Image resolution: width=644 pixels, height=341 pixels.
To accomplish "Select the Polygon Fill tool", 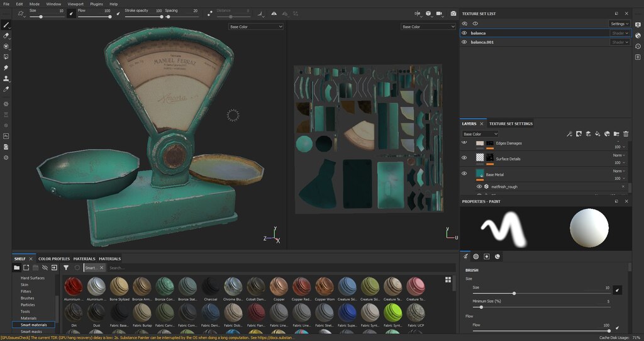I will click(6, 57).
